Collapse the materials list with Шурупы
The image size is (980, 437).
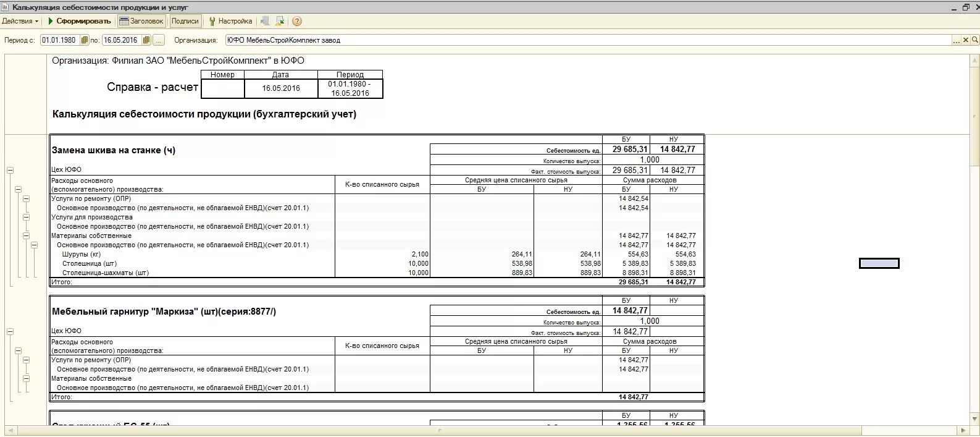tap(34, 245)
